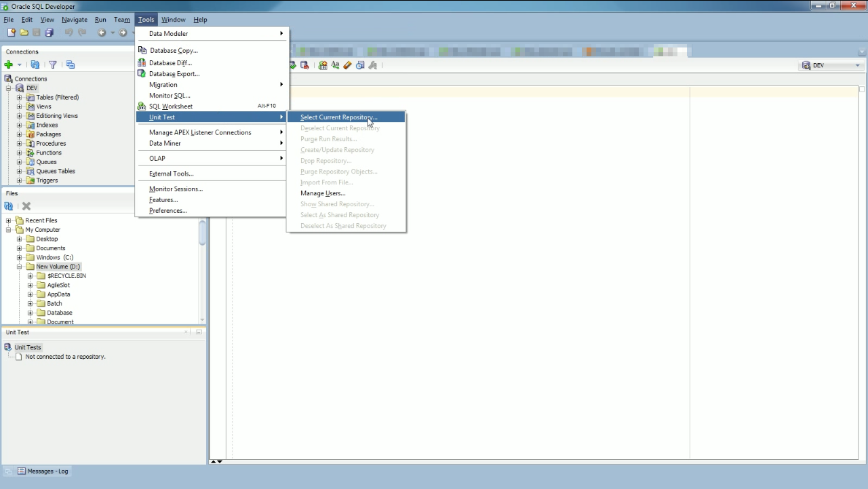Open the File menu
Image resolution: width=868 pixels, height=489 pixels.
click(9, 20)
